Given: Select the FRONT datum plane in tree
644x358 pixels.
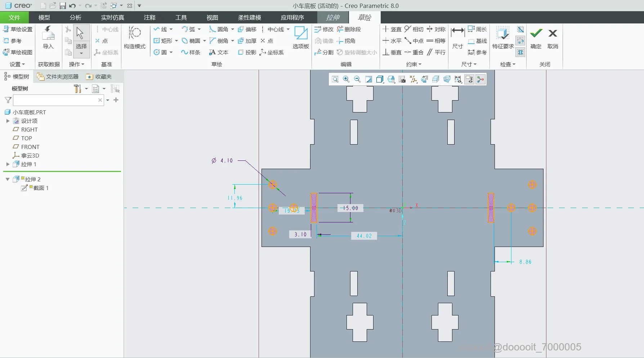Looking at the screenshot, I should (30, 147).
